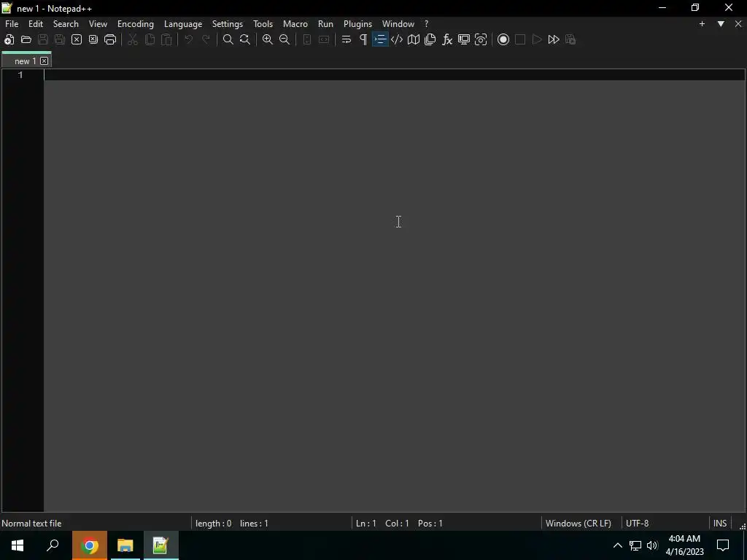Click the Save All toolbar icon
The height and width of the screenshot is (560, 747).
[60, 39]
